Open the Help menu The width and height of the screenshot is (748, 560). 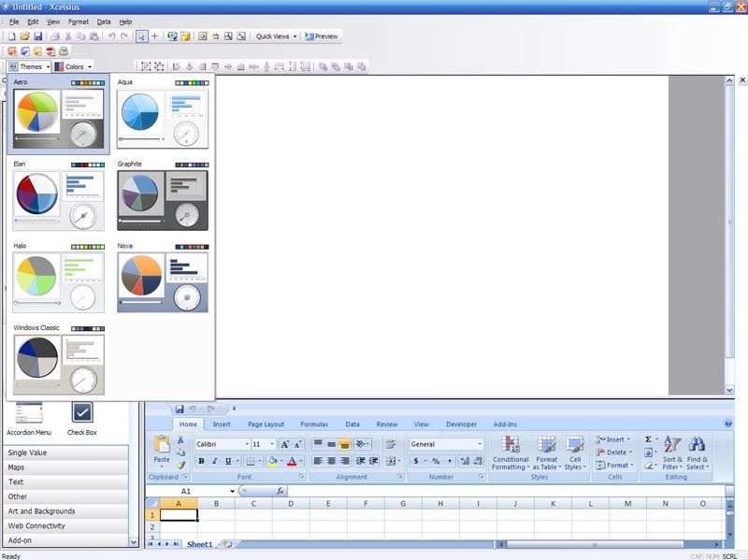[125, 22]
